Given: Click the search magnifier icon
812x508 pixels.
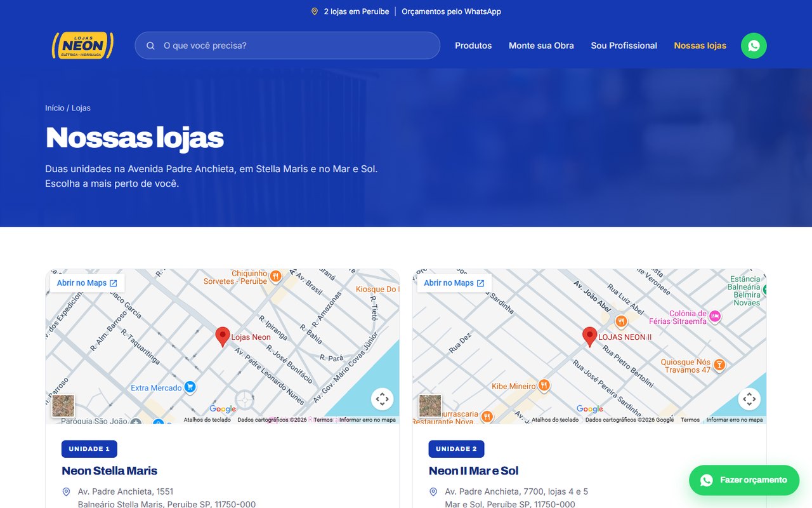Looking at the screenshot, I should coord(150,46).
